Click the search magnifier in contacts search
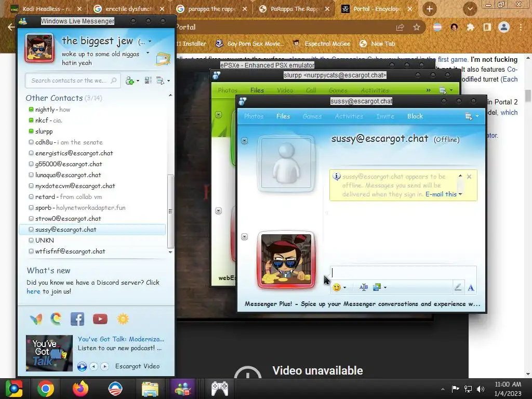 click(x=114, y=81)
